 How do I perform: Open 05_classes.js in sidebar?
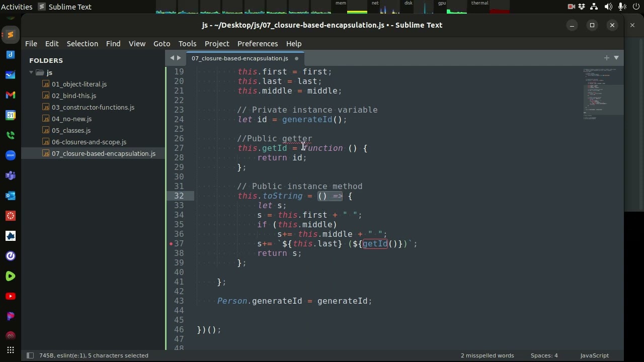click(x=71, y=130)
